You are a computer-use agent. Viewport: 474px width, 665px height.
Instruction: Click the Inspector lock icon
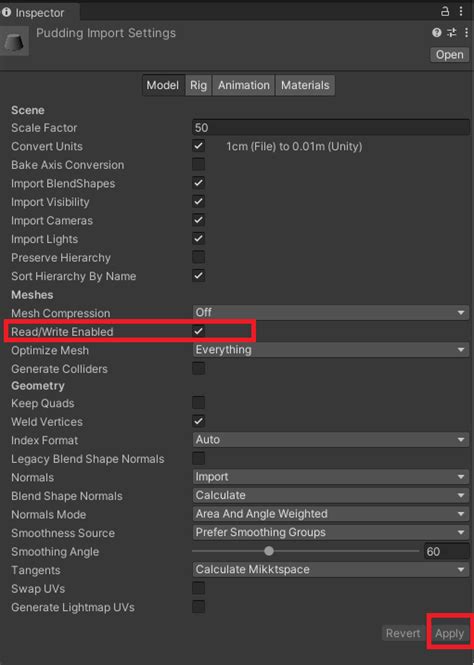(x=445, y=11)
